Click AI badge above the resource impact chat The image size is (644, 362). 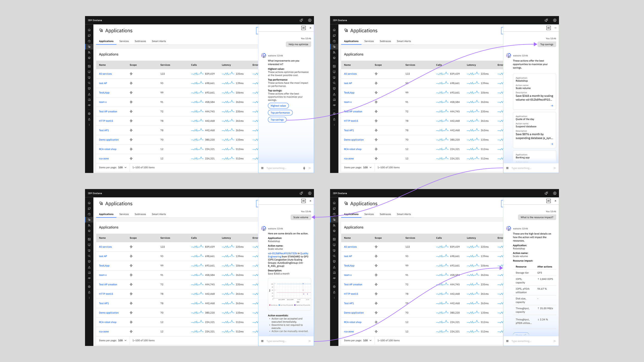548,201
